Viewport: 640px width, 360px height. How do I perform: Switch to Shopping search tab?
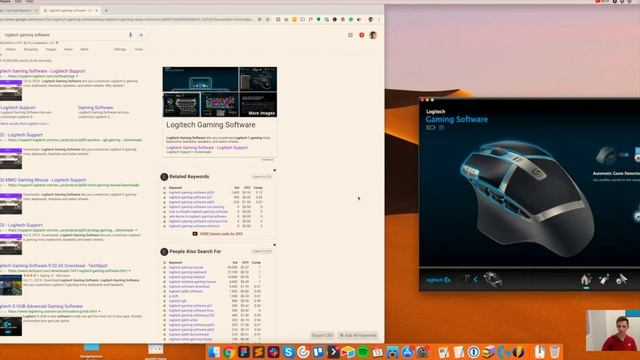31,49
